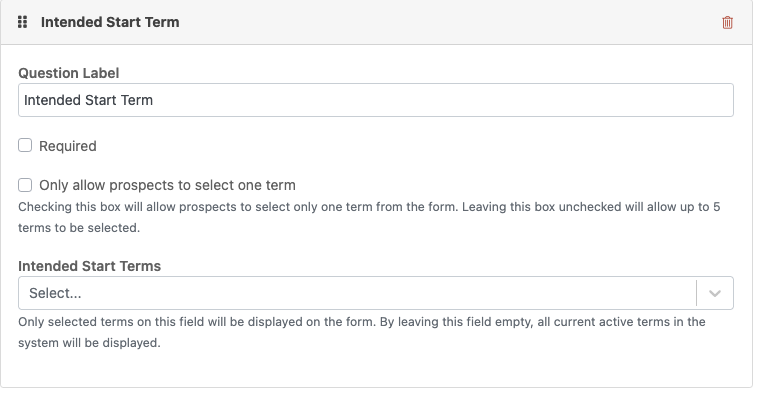Click "Intended Start Term" text inside the input
Image resolution: width=760 pixels, height=393 pixels.
[88, 100]
